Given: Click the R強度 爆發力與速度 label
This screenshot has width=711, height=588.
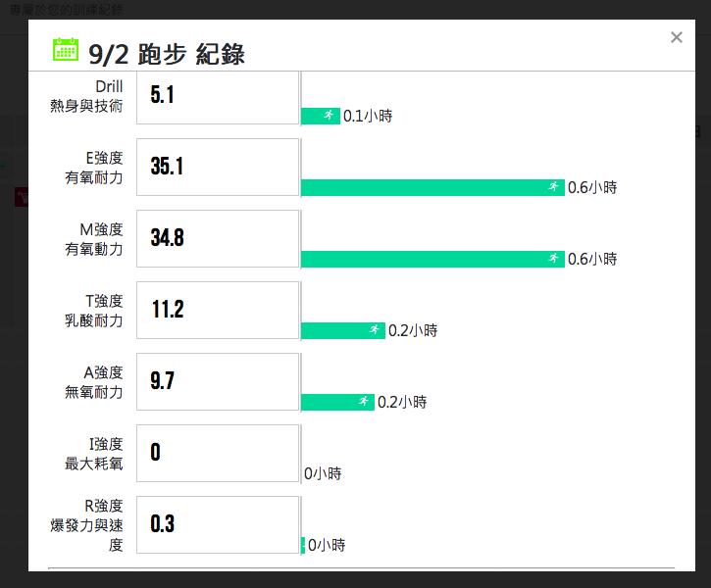Looking at the screenshot, I should point(86,525).
